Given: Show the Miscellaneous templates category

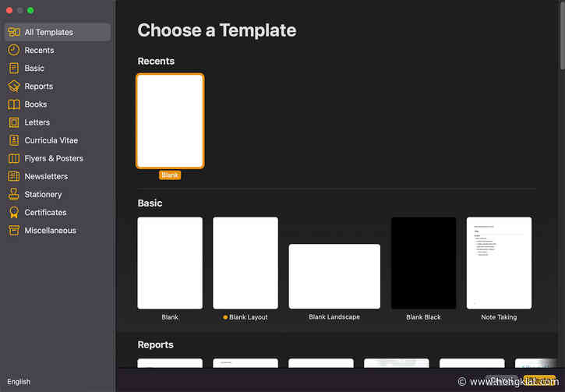Looking at the screenshot, I should pyautogui.click(x=50, y=231).
